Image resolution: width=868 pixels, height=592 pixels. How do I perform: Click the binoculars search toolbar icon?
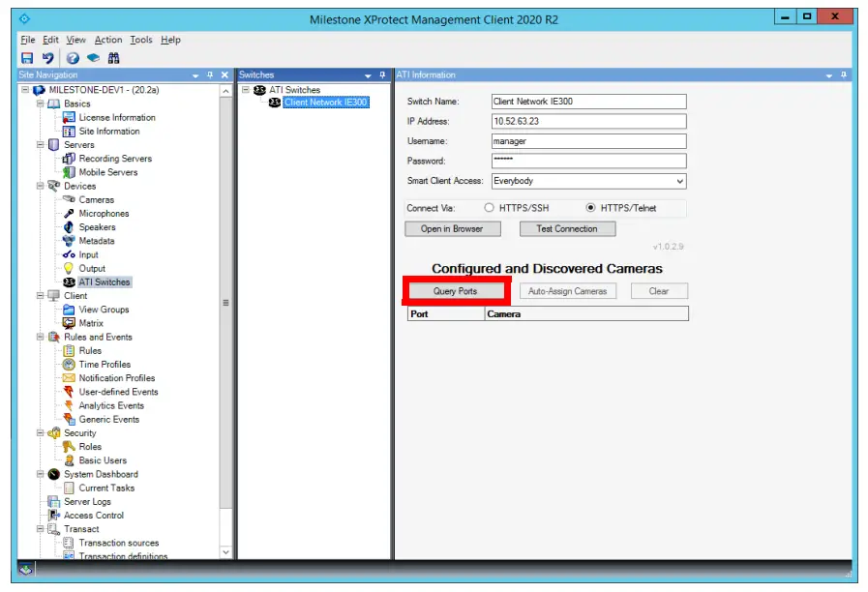(113, 58)
